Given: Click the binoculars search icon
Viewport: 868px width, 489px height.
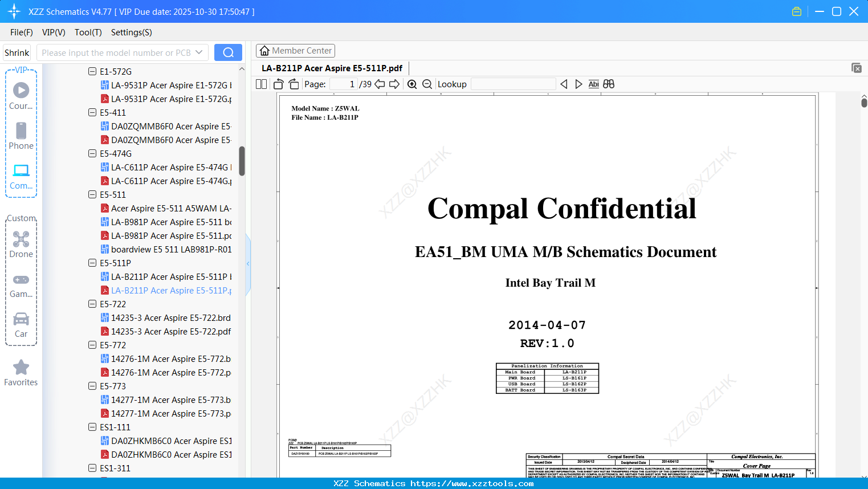Looking at the screenshot, I should tap(609, 84).
